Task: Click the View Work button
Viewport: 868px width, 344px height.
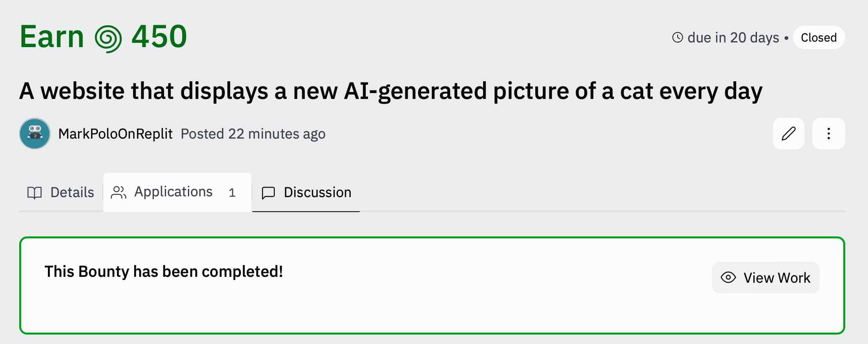Action: (766, 278)
